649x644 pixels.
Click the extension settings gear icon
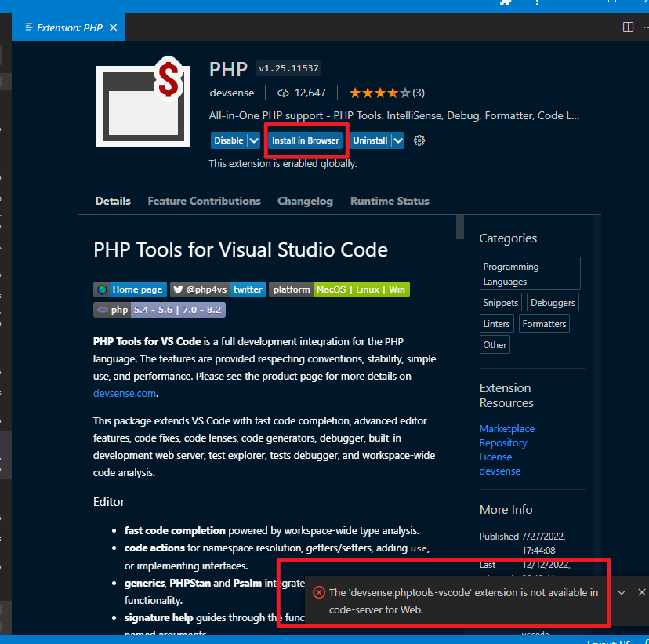click(419, 140)
